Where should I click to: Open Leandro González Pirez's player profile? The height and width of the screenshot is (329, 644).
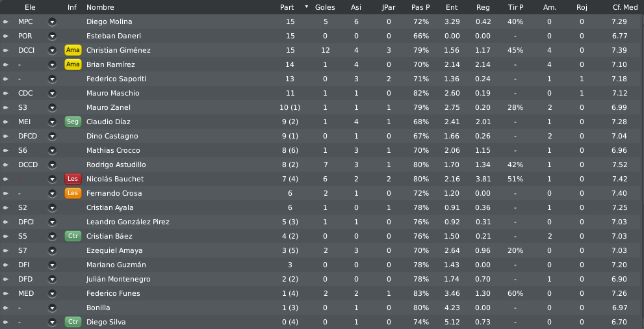128,222
